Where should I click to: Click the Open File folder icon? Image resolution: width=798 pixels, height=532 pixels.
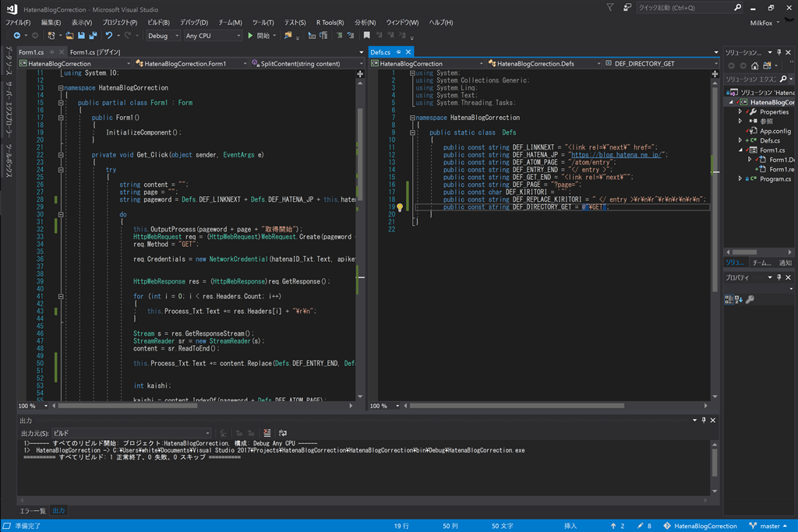69,36
